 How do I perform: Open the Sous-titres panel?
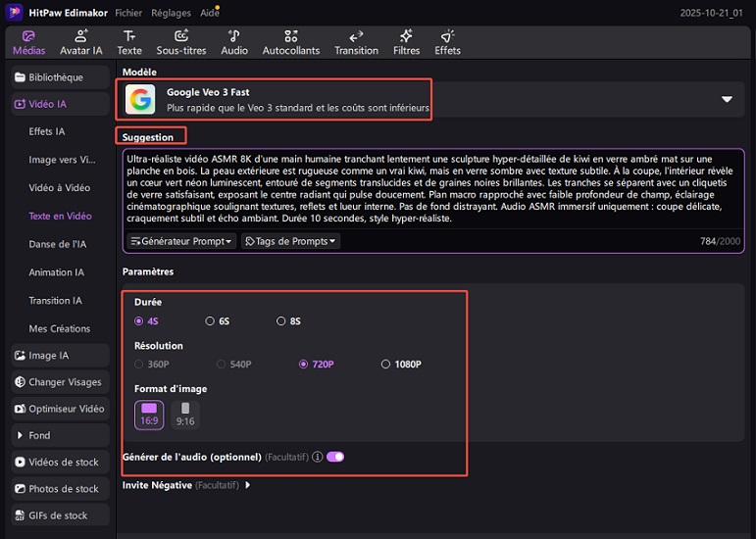pos(181,42)
